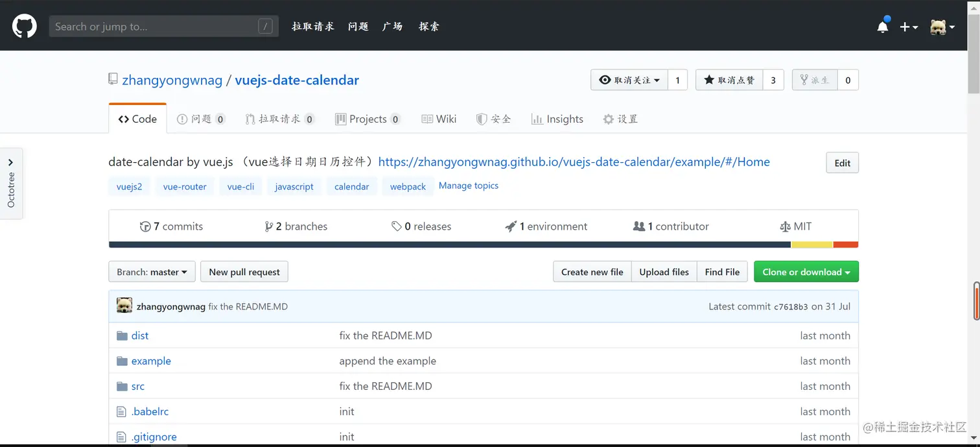Open the src folder
Image resolution: width=980 pixels, height=447 pixels.
(x=138, y=386)
